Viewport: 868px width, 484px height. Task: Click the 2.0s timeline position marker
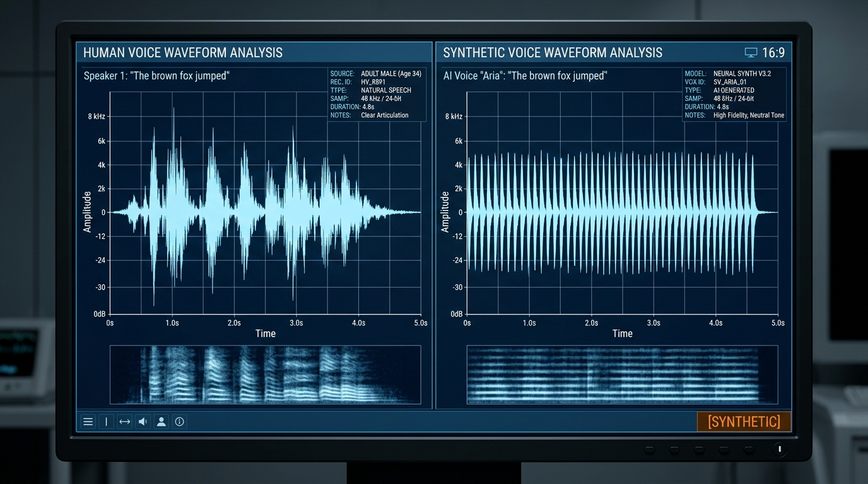233,322
